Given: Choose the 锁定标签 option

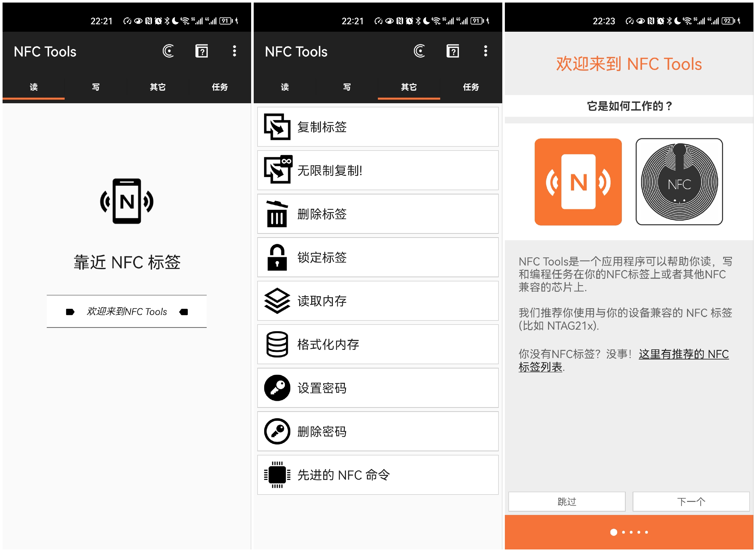Looking at the screenshot, I should click(378, 257).
